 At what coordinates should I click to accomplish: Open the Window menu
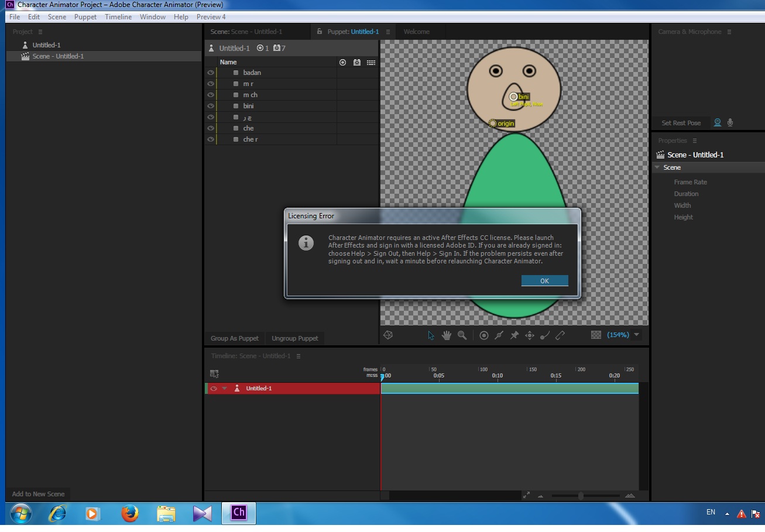point(152,17)
